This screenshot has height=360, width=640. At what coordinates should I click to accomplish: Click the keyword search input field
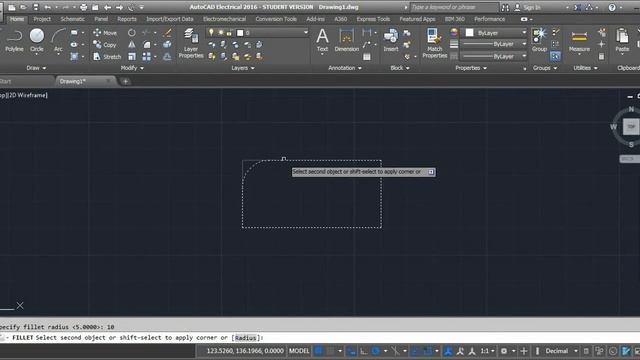(x=454, y=7)
